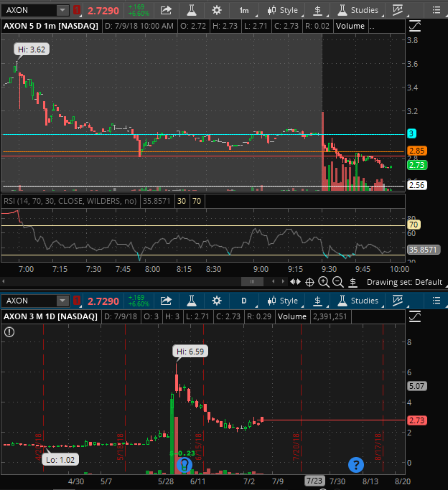The width and height of the screenshot is (448, 490).
Task: Click the horizontal scrollbar thumb under top chart
Action: 252,282
